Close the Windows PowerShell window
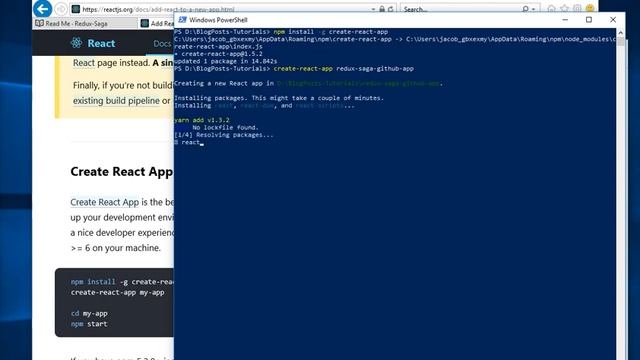 click(613, 20)
